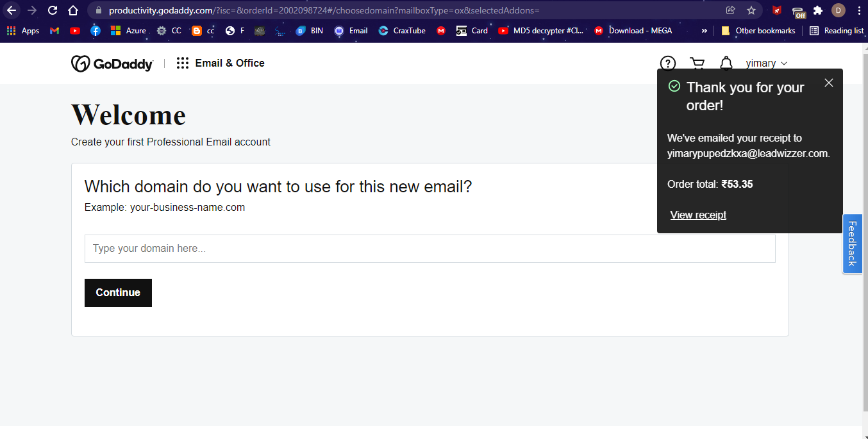Viewport: 868px width, 439px height.
Task: Open the Feedback side tab
Action: click(x=852, y=244)
